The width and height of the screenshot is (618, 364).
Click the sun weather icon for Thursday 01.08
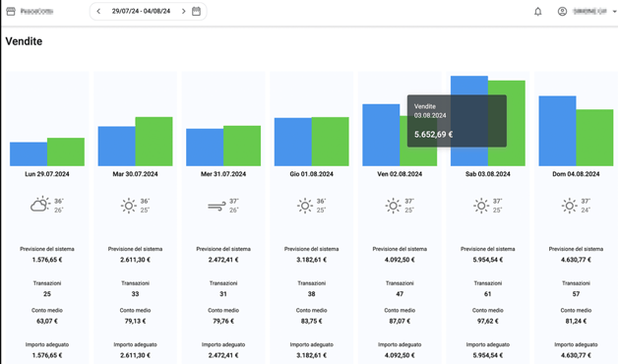(305, 206)
